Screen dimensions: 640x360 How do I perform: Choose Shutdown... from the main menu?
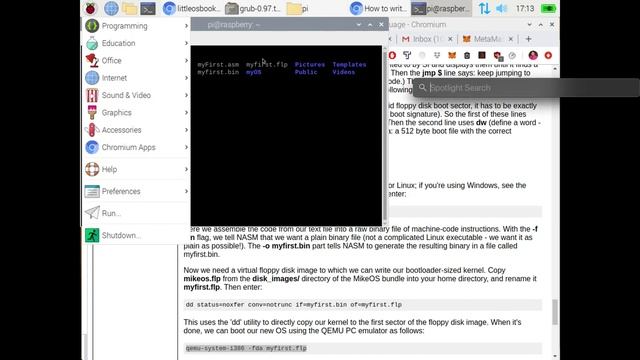click(x=136, y=235)
